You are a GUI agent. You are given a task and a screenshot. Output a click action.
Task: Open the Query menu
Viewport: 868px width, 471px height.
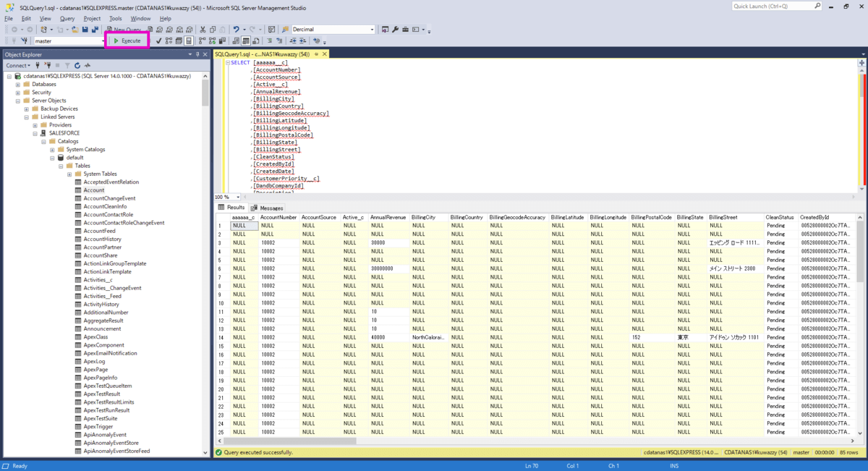pos(67,18)
